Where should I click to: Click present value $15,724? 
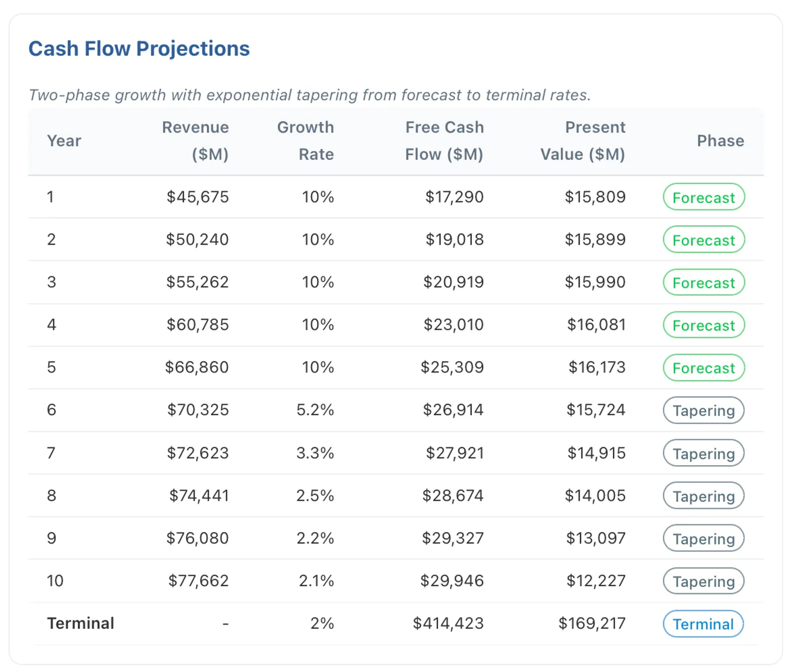click(x=595, y=410)
